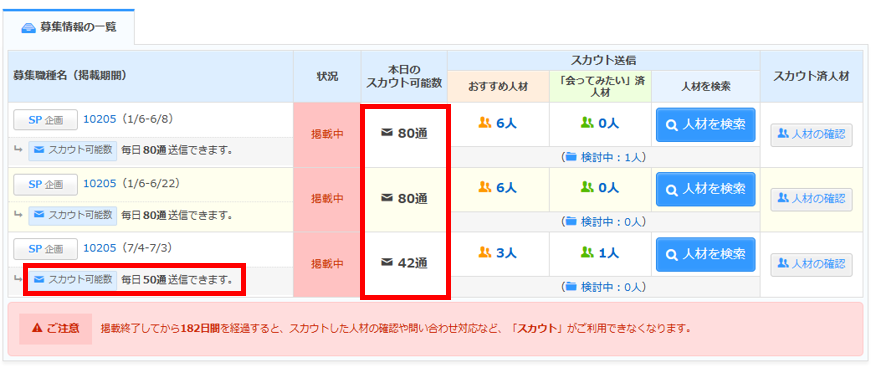The width and height of the screenshot is (877, 368).
Task: Click 人材を検索 button for 1/6-6/8 job
Action: 706,125
